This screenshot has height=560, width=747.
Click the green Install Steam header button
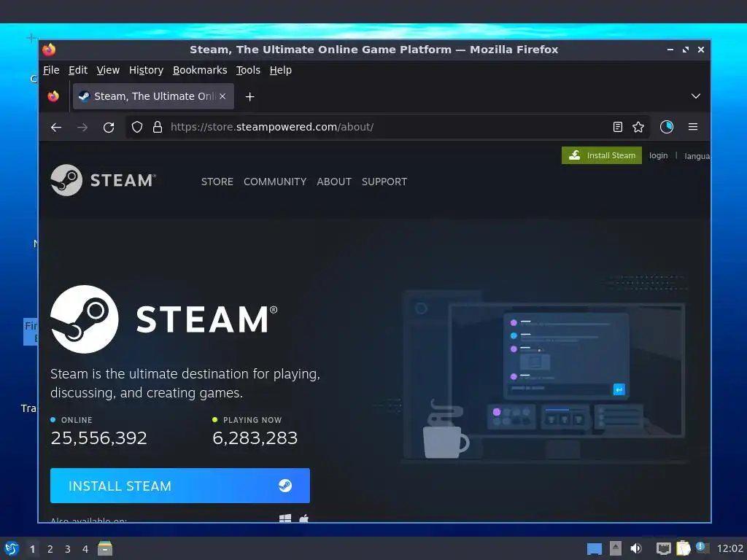602,155
